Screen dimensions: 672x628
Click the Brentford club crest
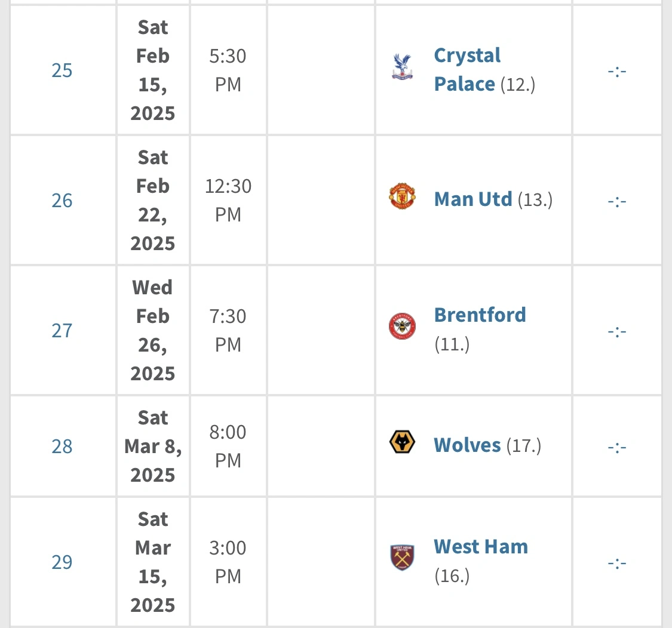tap(402, 326)
